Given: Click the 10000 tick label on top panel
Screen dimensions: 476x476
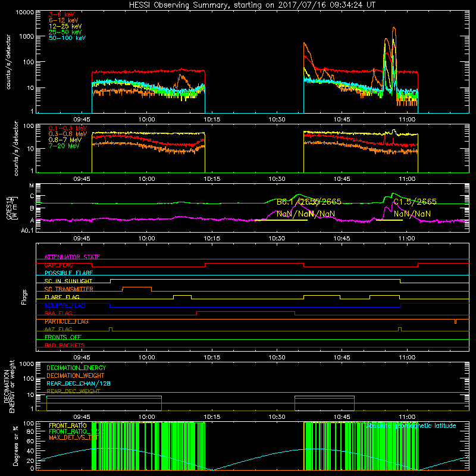Looking at the screenshot, I should click(x=25, y=12).
